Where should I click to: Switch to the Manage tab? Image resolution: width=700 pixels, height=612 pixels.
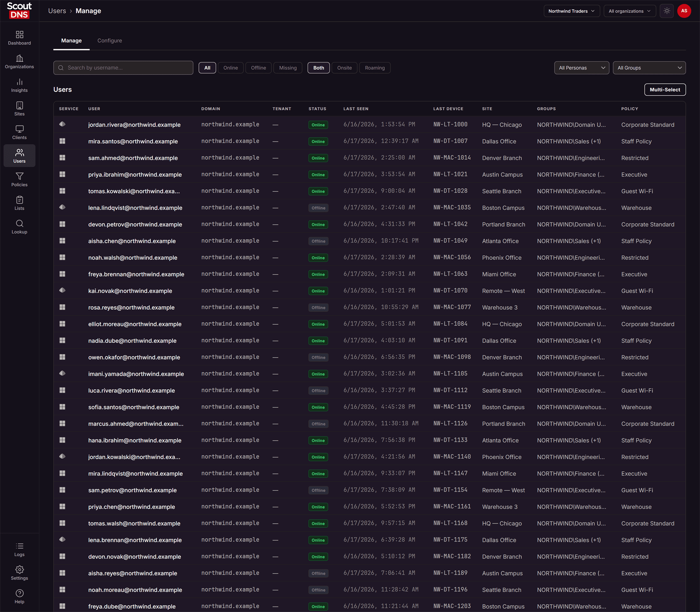pos(71,40)
